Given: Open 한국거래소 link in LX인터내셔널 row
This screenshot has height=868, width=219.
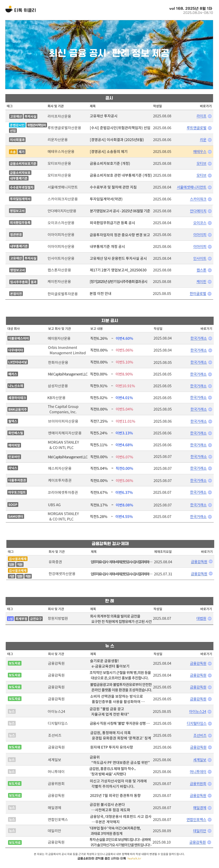Looking at the screenshot, I should [x=198, y=362].
